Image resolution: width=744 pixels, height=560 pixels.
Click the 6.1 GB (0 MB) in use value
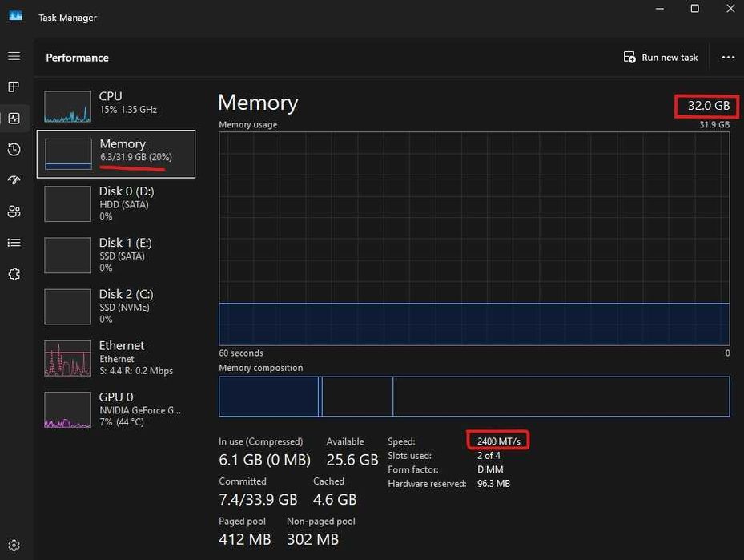[x=265, y=459]
